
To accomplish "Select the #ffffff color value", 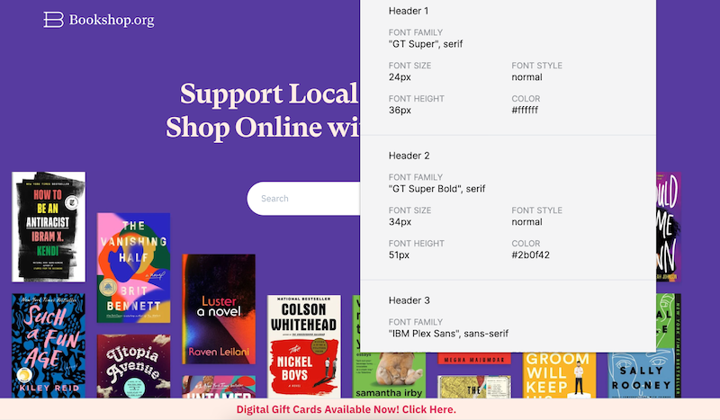I will click(525, 110).
